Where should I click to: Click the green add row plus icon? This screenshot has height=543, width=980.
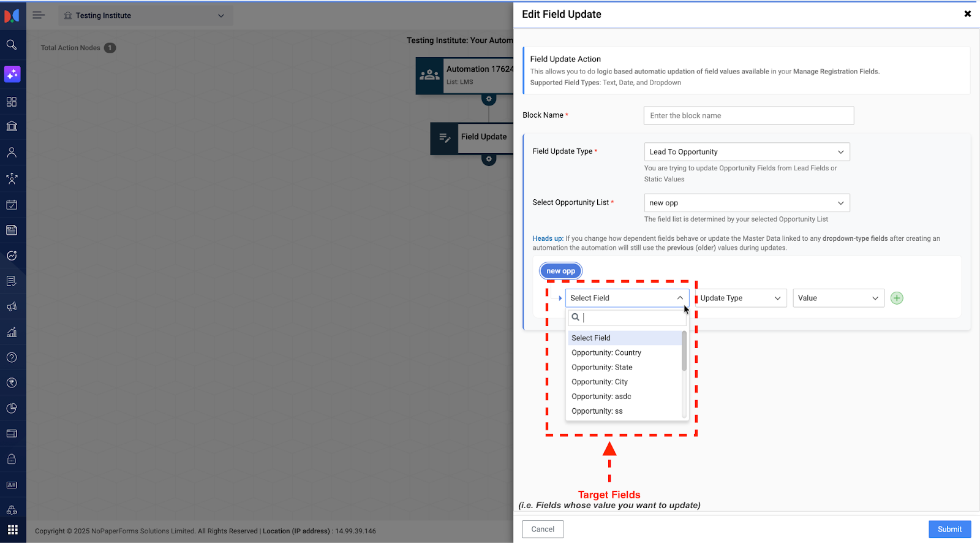897,298
